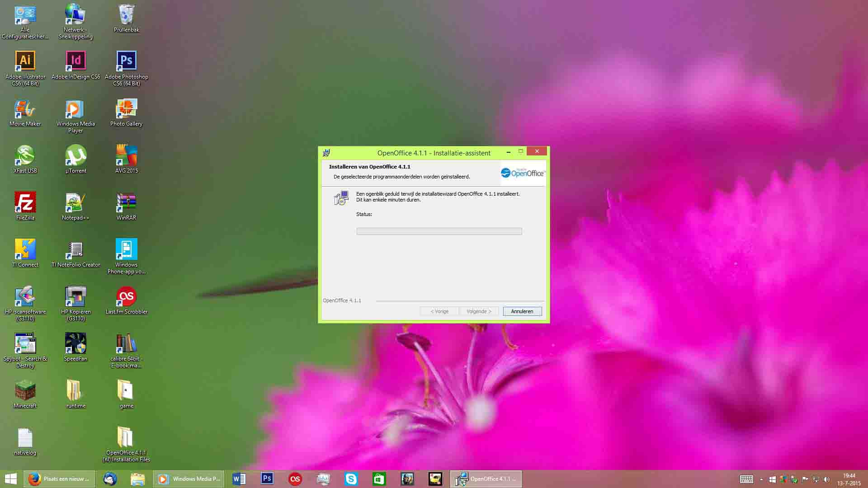Open the taskbar clock and date

[x=849, y=479]
